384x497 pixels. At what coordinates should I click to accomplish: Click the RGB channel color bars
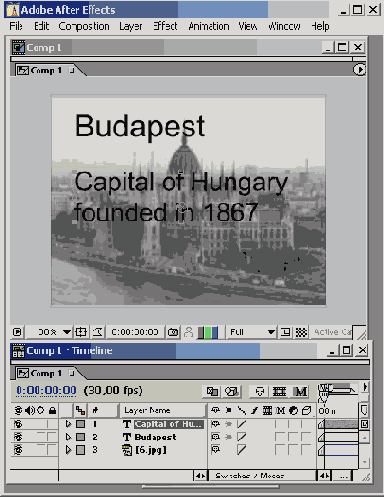click(208, 332)
